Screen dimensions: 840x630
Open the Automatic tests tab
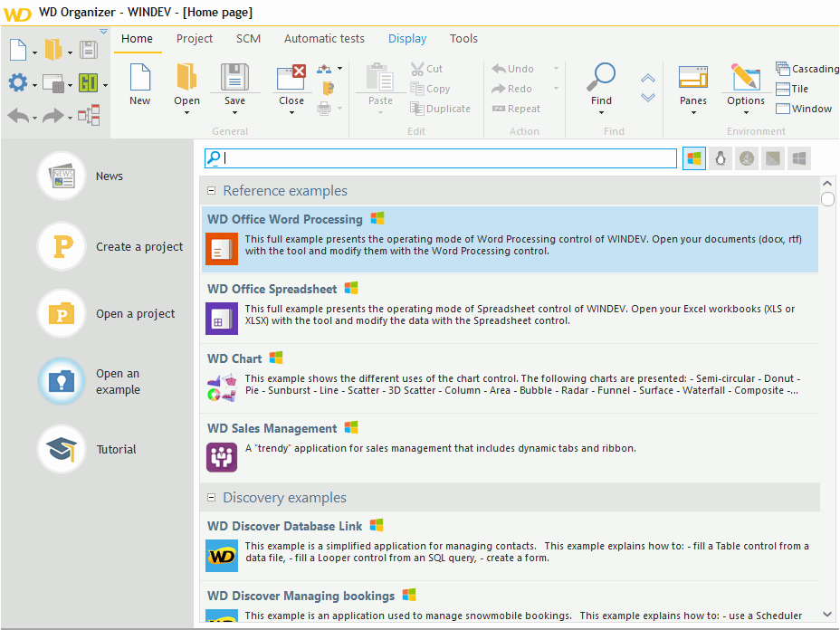tap(324, 38)
